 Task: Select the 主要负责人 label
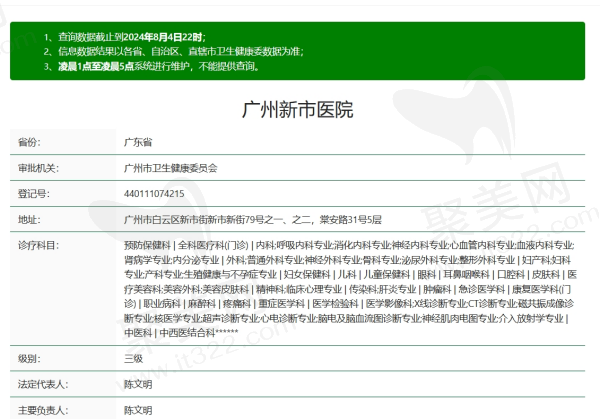pos(43,411)
